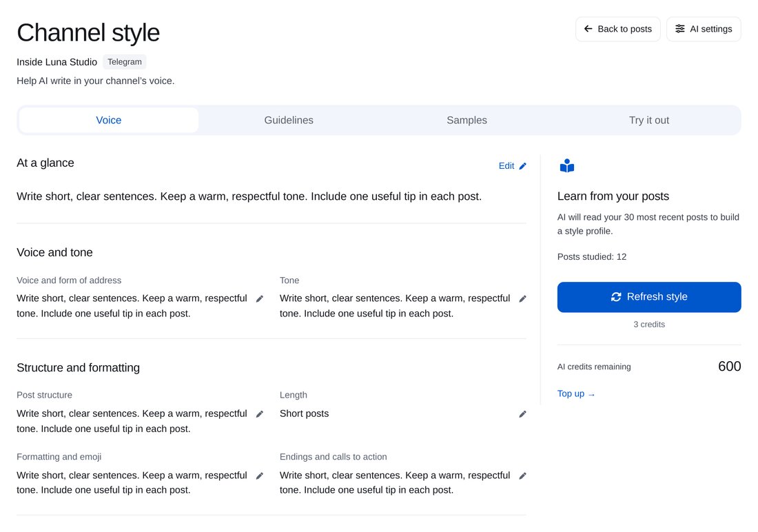Edit the At a glance summary
Screen dimensions: 758x532
[x=513, y=166]
